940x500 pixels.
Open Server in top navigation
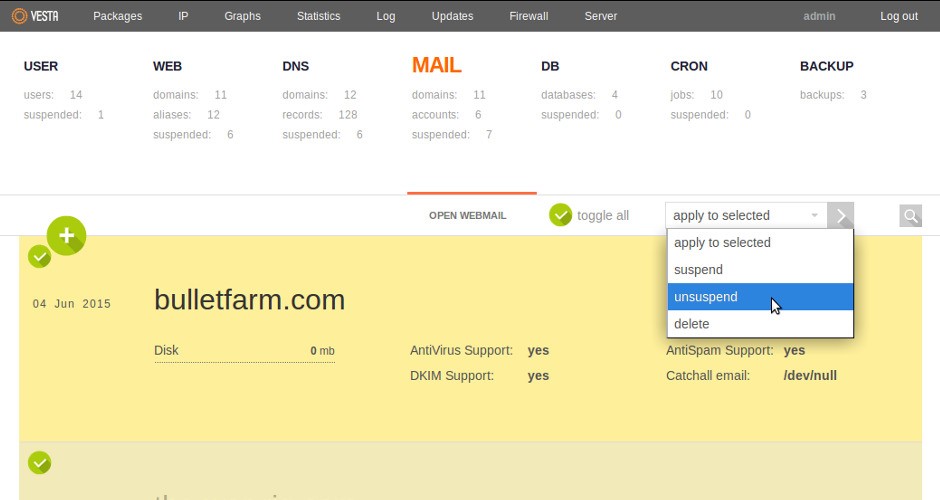(601, 16)
